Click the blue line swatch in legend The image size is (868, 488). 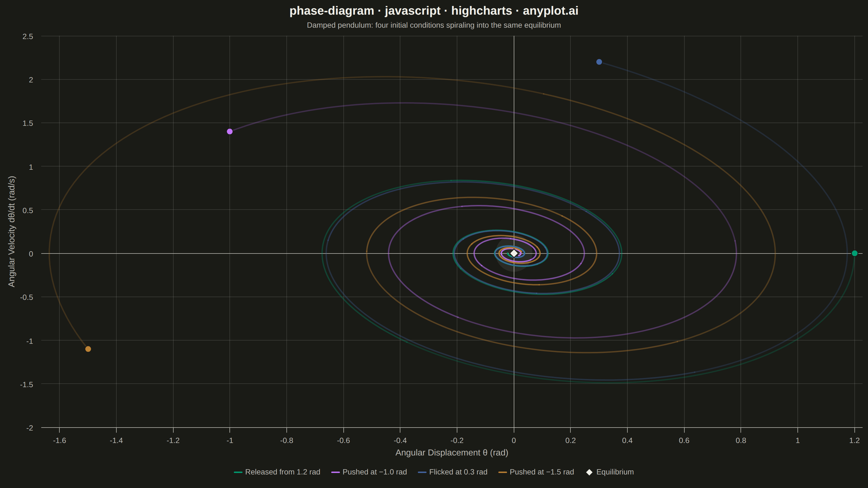[422, 472]
